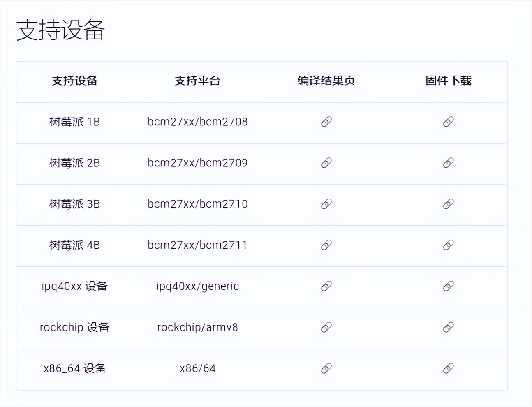Screen dimensions: 532x407
Task: Open firmware download link for ipq40xx 设备
Action: pyautogui.click(x=449, y=286)
